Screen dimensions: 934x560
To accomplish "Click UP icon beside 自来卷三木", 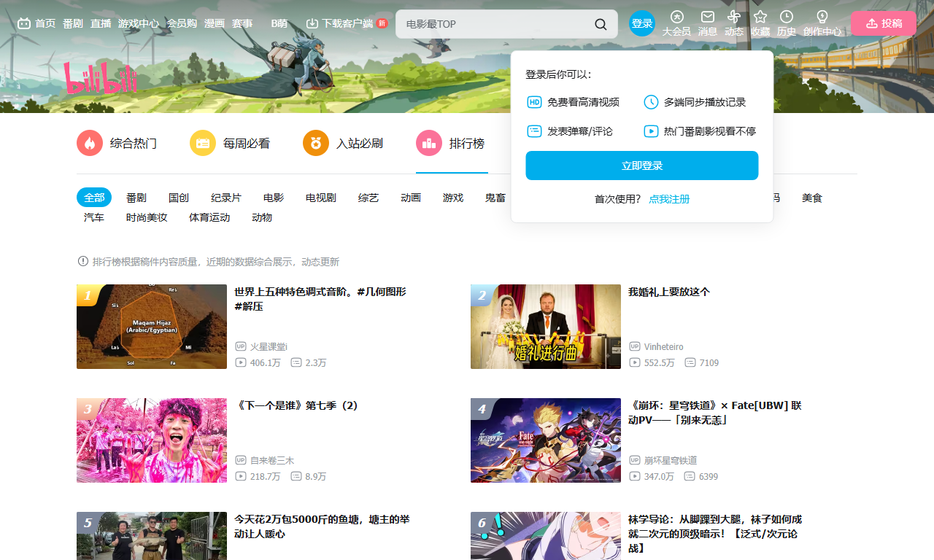I will click(241, 460).
